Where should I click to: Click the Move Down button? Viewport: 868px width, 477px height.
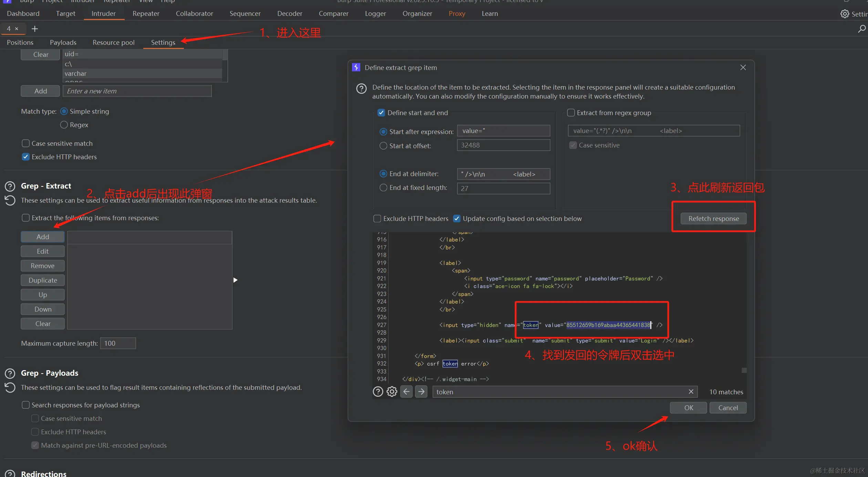43,309
